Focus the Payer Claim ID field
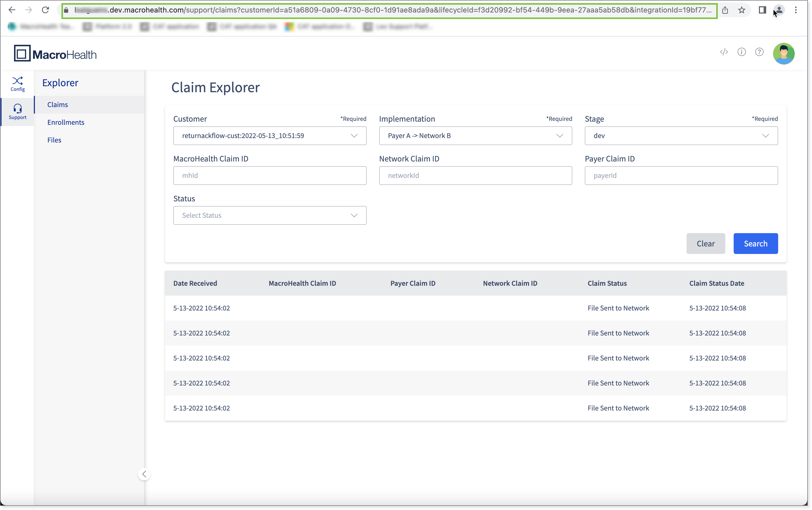Viewport: 812px width, 510px height. pos(681,175)
